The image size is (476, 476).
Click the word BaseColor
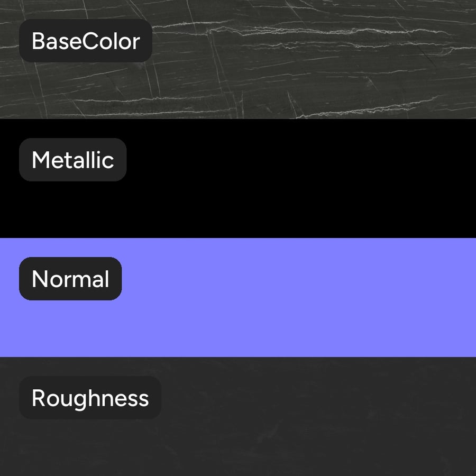click(x=86, y=41)
